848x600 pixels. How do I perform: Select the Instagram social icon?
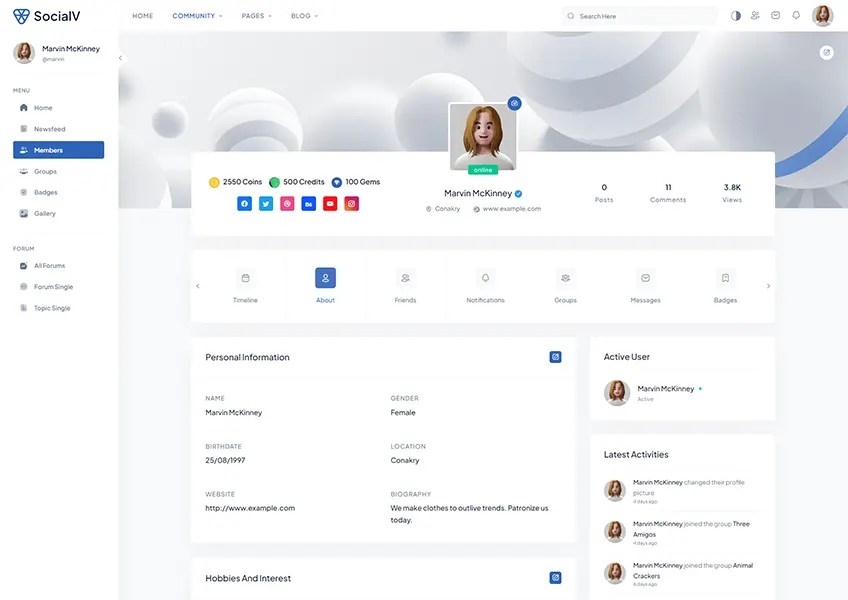pos(351,203)
